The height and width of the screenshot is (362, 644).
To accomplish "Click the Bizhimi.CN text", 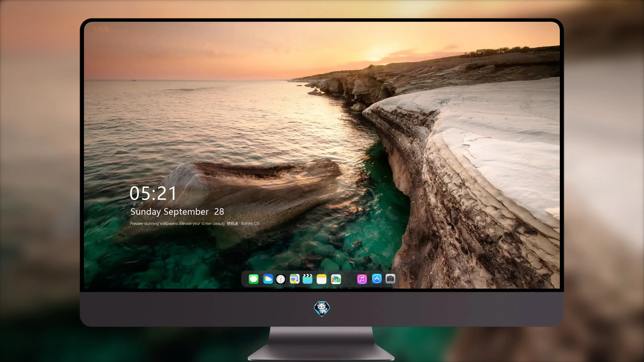I will pyautogui.click(x=250, y=223).
